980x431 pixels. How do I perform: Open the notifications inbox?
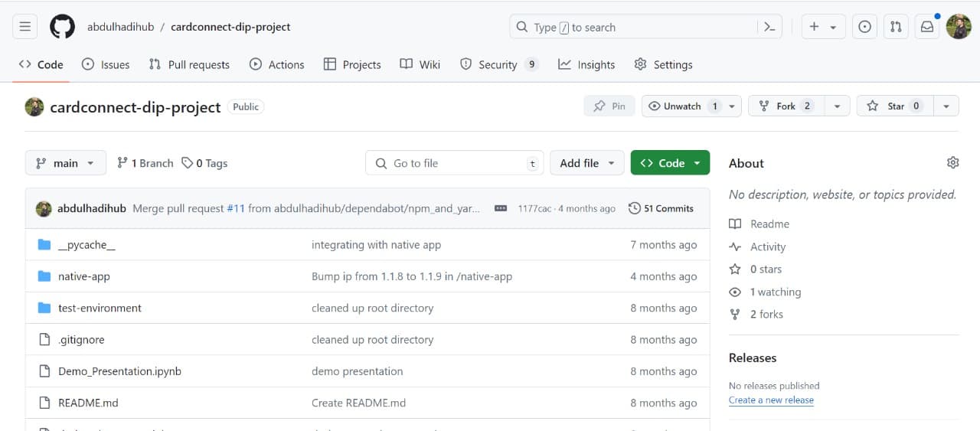(927, 27)
